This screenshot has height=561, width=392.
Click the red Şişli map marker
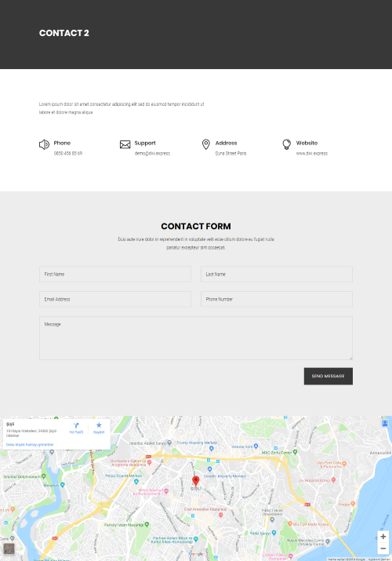coord(195,481)
